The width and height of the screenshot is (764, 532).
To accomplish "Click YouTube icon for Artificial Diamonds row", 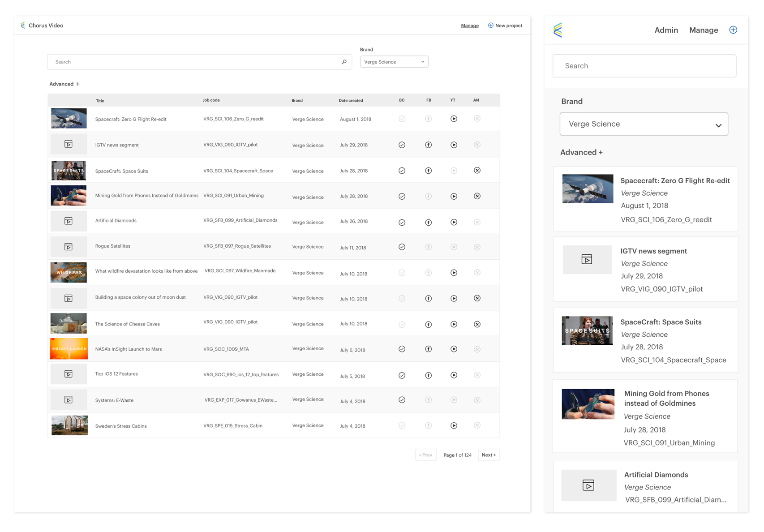I will pos(454,222).
